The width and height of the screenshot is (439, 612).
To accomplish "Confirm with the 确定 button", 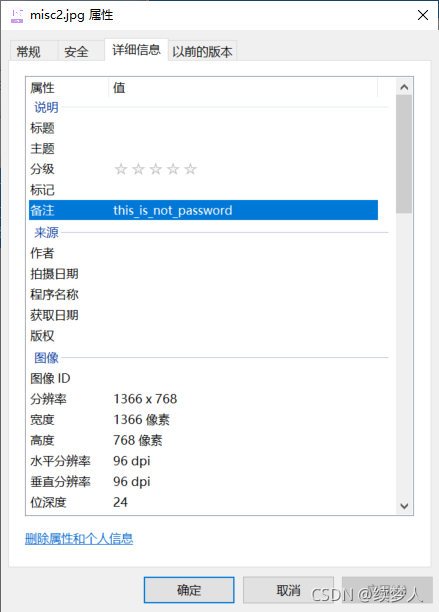I will pyautogui.click(x=189, y=590).
